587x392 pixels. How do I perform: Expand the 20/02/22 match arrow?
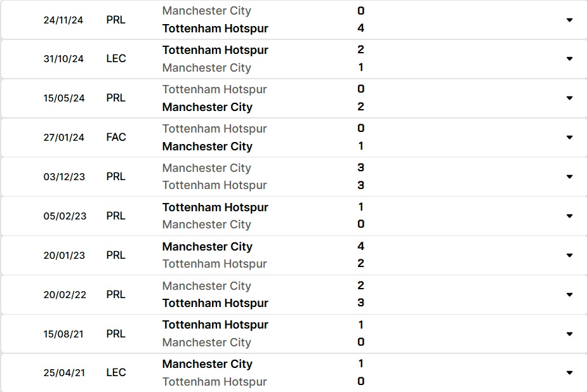coord(569,294)
